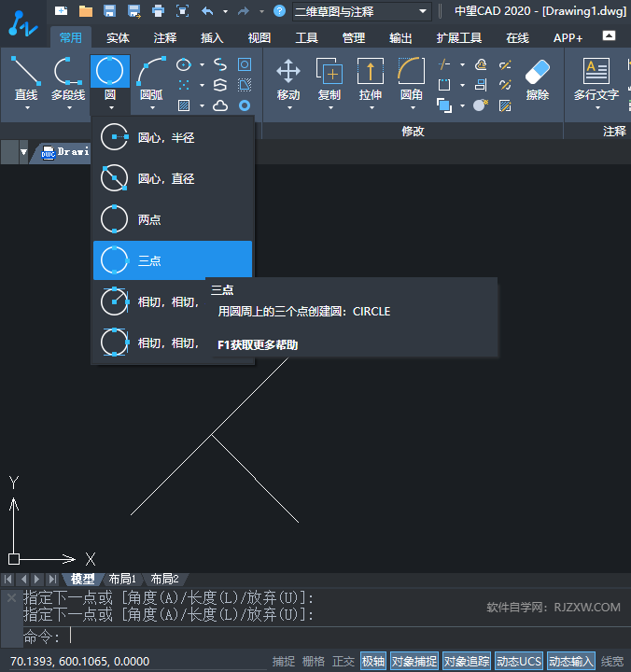Toggle Snap (捕捉) mode in status bar
The image size is (631, 672).
(x=284, y=662)
